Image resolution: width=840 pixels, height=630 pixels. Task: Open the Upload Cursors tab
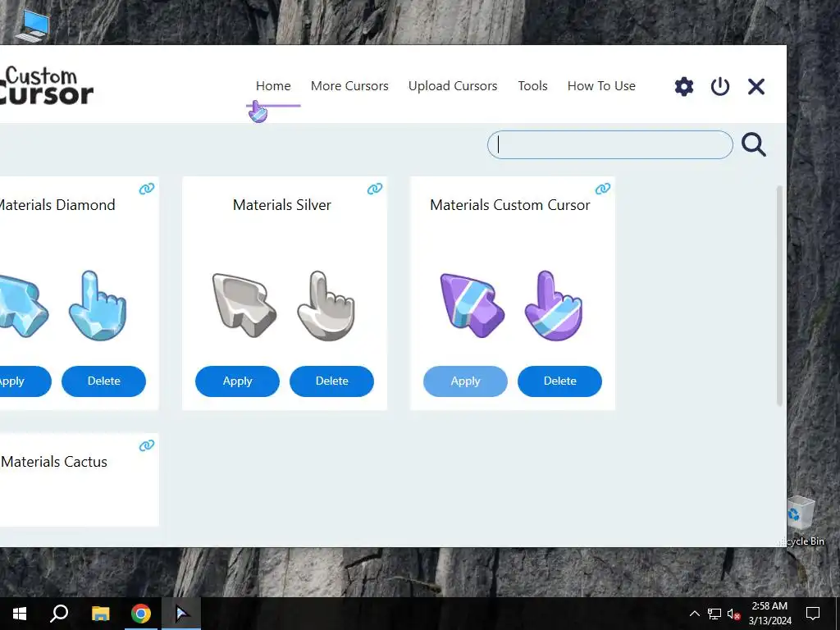coord(453,85)
